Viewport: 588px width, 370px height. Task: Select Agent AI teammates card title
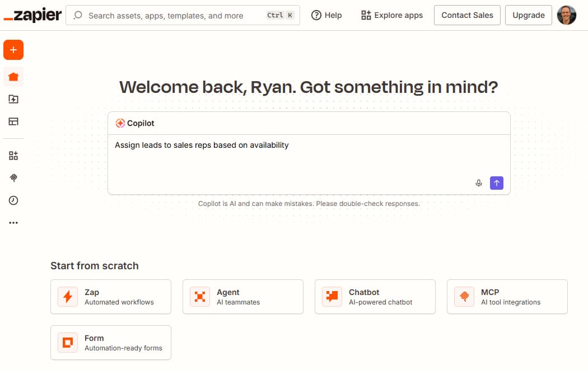pyautogui.click(x=228, y=292)
